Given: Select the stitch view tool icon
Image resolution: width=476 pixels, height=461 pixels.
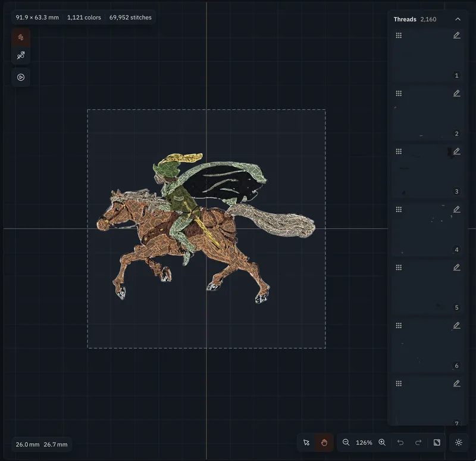Looking at the screenshot, I should (21, 38).
